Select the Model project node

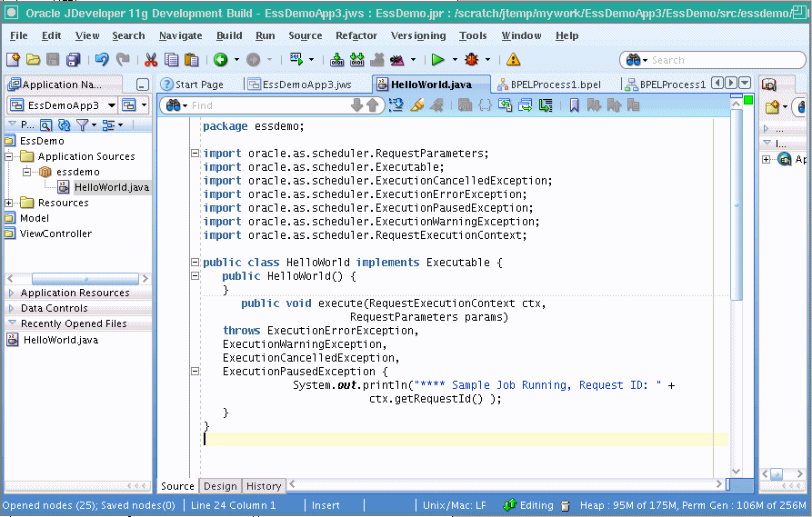click(x=35, y=218)
